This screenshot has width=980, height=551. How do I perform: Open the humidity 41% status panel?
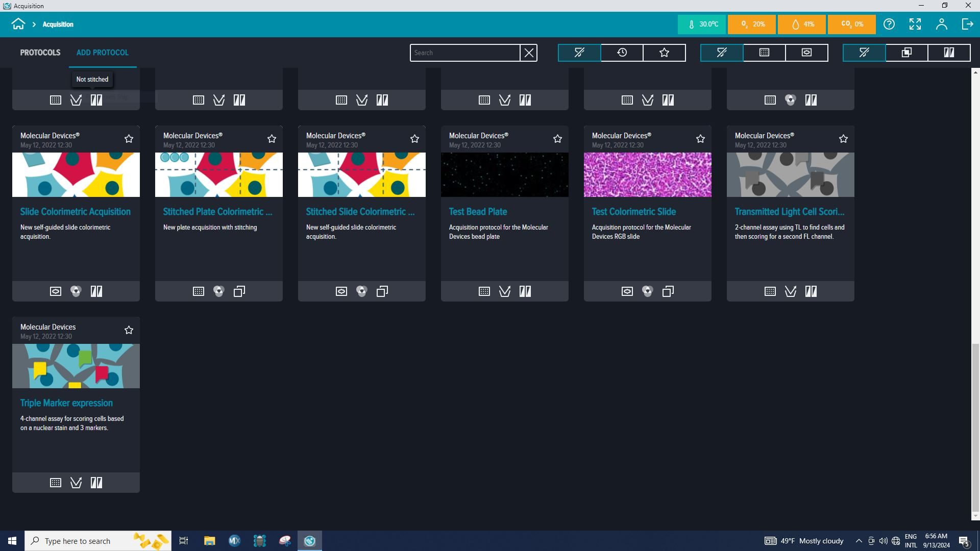click(802, 24)
